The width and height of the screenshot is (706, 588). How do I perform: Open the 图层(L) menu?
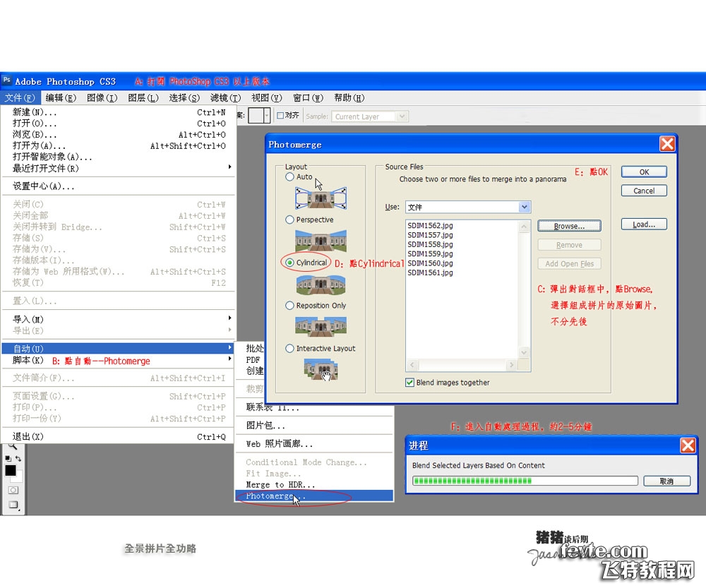click(x=143, y=97)
